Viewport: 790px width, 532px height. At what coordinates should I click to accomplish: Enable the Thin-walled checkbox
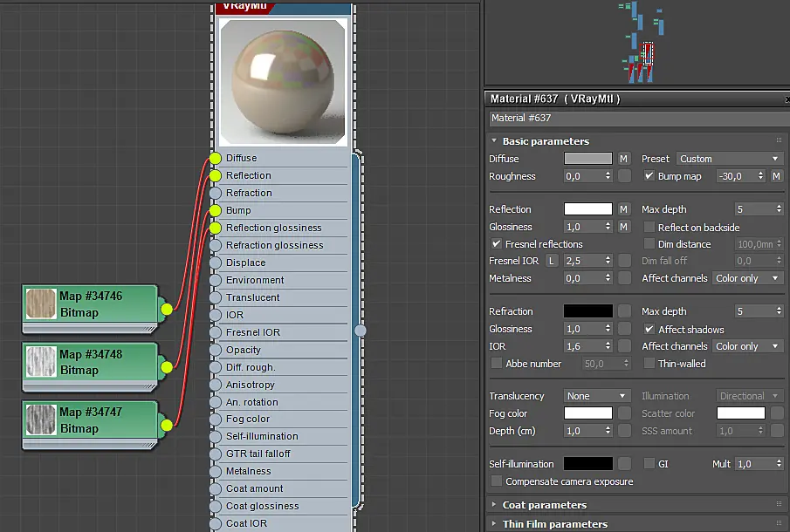pyautogui.click(x=649, y=363)
